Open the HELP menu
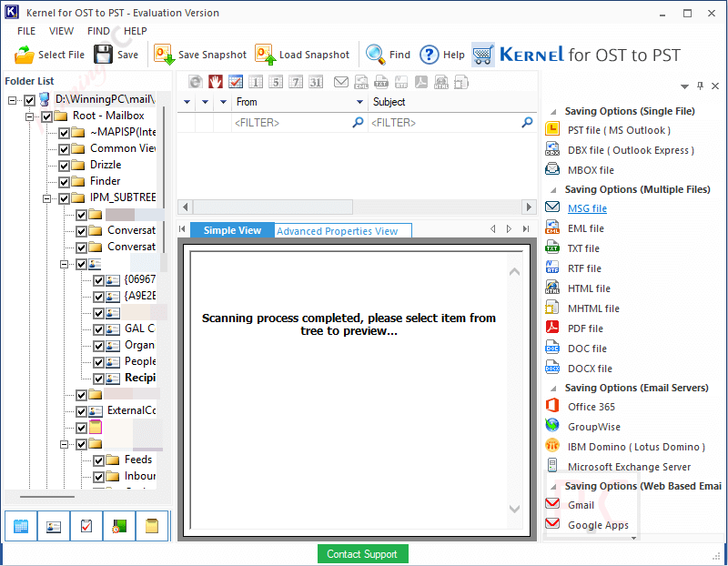 point(135,31)
